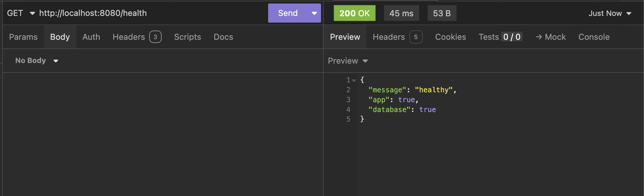Click the Mock arrow tab
644x196 pixels.
tap(551, 37)
